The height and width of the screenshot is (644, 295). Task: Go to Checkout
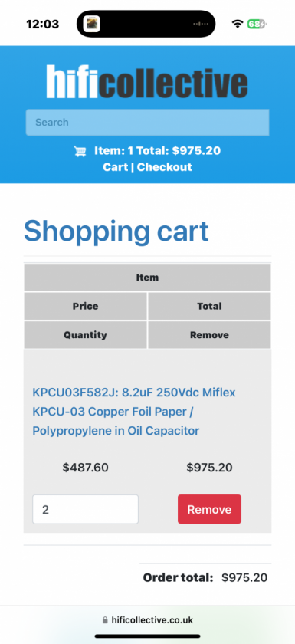tap(165, 167)
